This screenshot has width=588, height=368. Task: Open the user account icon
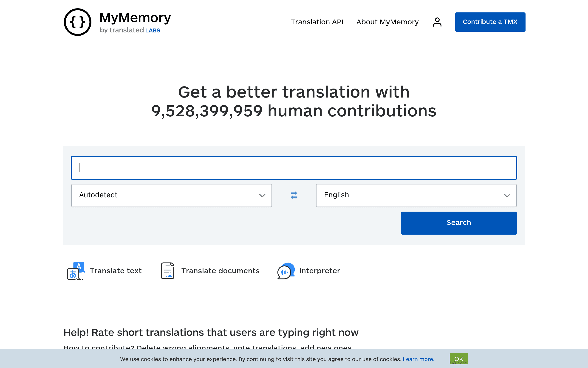437,22
